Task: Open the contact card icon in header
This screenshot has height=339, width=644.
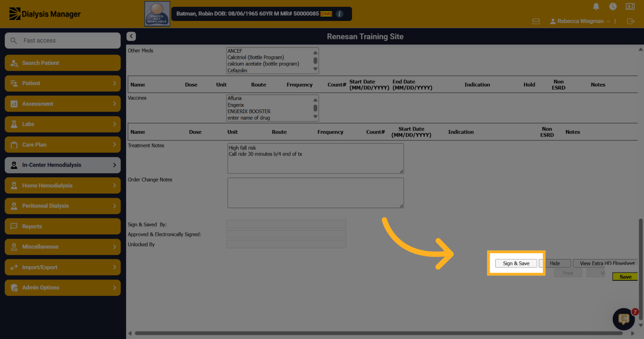Action: [x=630, y=6]
